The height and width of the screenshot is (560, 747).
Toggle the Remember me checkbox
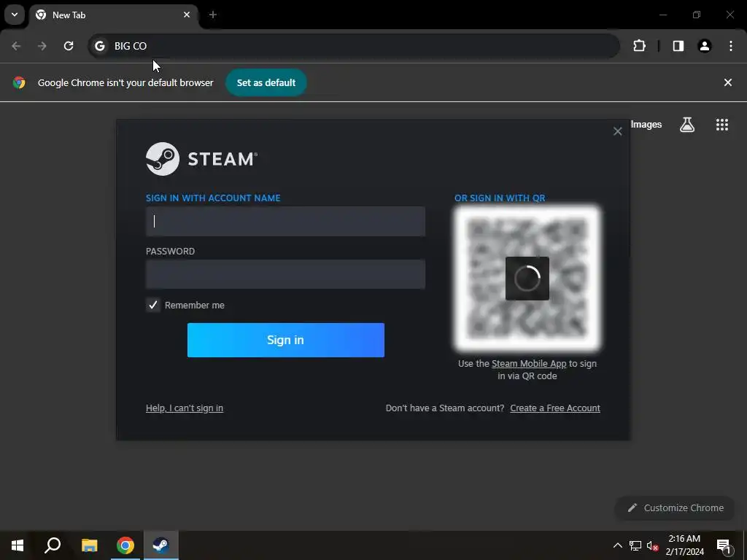click(x=153, y=306)
